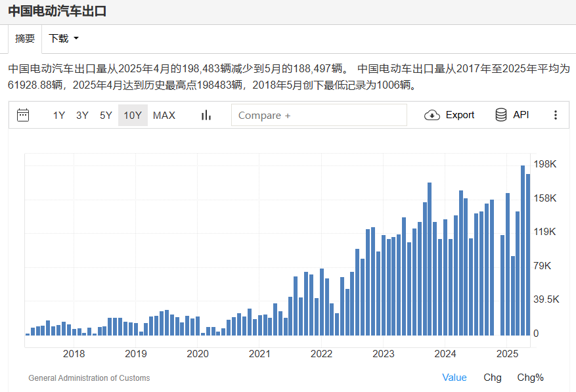Screen dimensions: 576x392
Task: Click the 2021 x-axis label
Action: pos(259,354)
